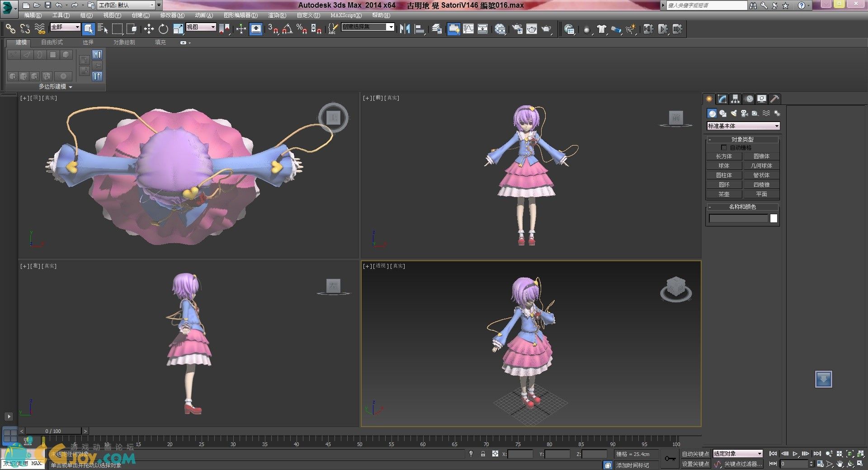The width and height of the screenshot is (868, 470).
Task: Click the Use Pivot Point Center icon
Action: [225, 29]
